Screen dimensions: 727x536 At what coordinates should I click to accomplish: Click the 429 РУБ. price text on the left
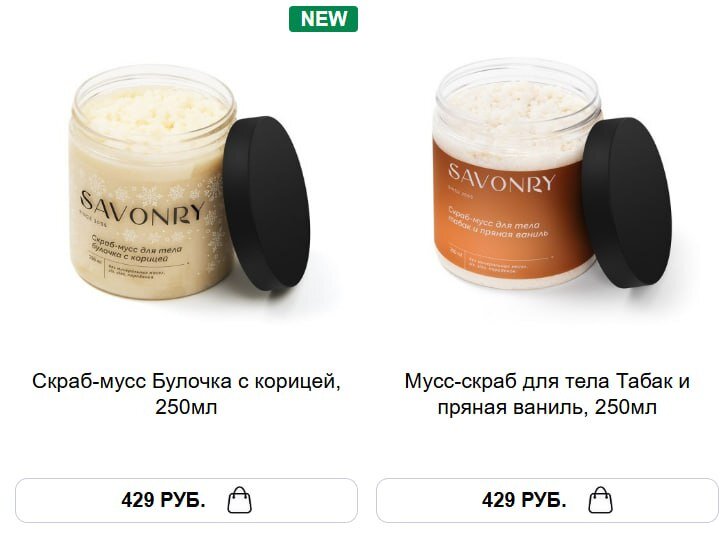(163, 500)
